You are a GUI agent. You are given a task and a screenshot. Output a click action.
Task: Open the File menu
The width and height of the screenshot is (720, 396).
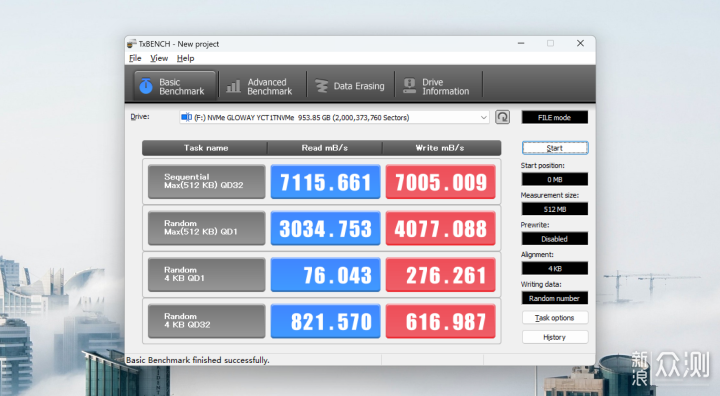(135, 58)
